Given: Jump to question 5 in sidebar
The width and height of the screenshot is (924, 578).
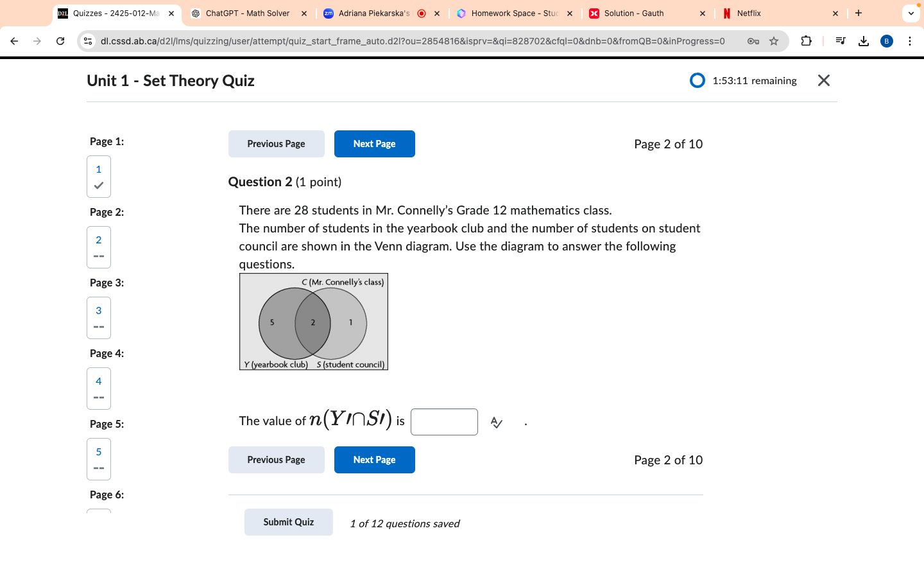Looking at the screenshot, I should 99,459.
